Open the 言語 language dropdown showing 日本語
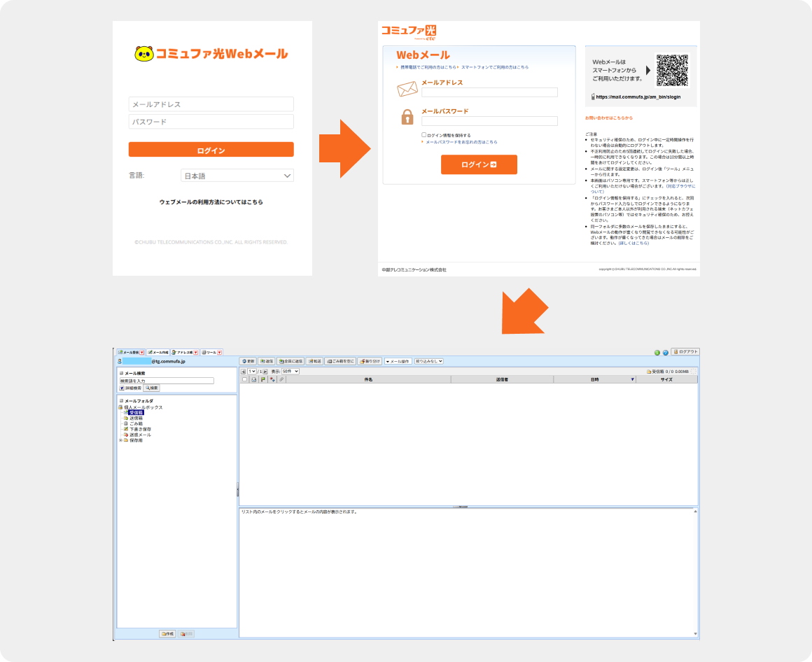Image resolution: width=812 pixels, height=662 pixels. pyautogui.click(x=237, y=176)
